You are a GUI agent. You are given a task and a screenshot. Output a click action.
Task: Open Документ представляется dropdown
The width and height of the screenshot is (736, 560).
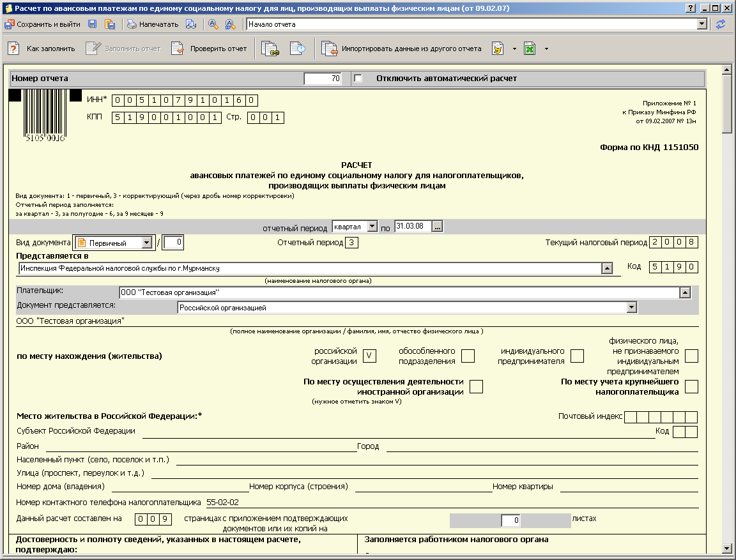click(632, 308)
